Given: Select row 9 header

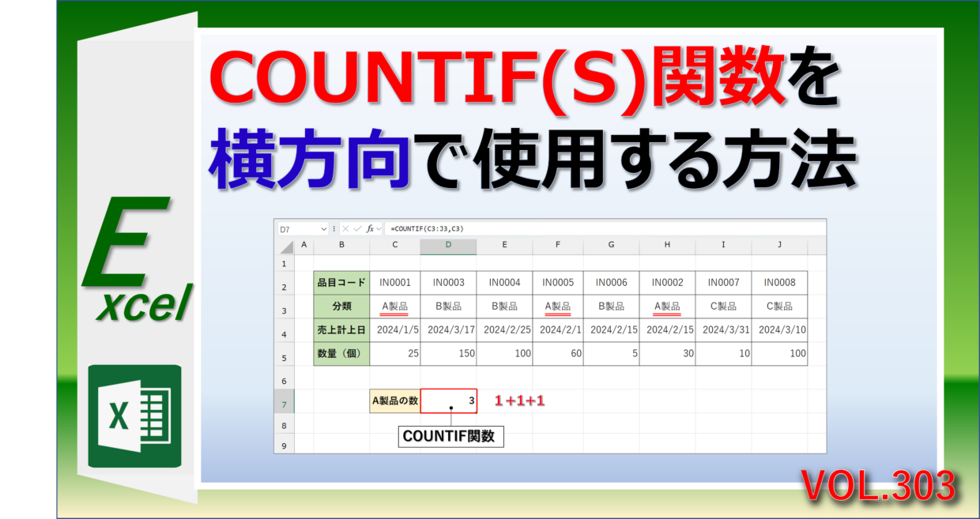Looking at the screenshot, I should point(285,445).
